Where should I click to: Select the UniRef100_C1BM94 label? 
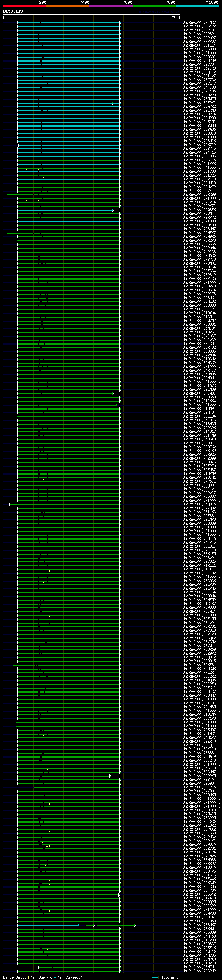199,408
